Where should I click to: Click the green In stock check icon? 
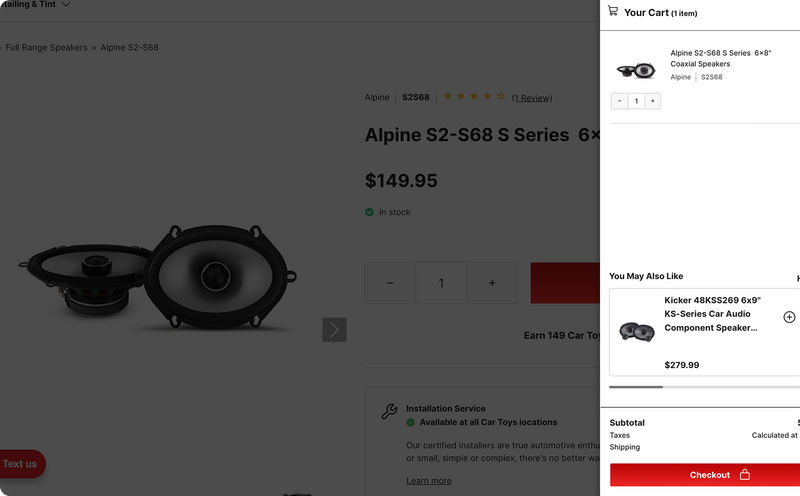pyautogui.click(x=370, y=212)
